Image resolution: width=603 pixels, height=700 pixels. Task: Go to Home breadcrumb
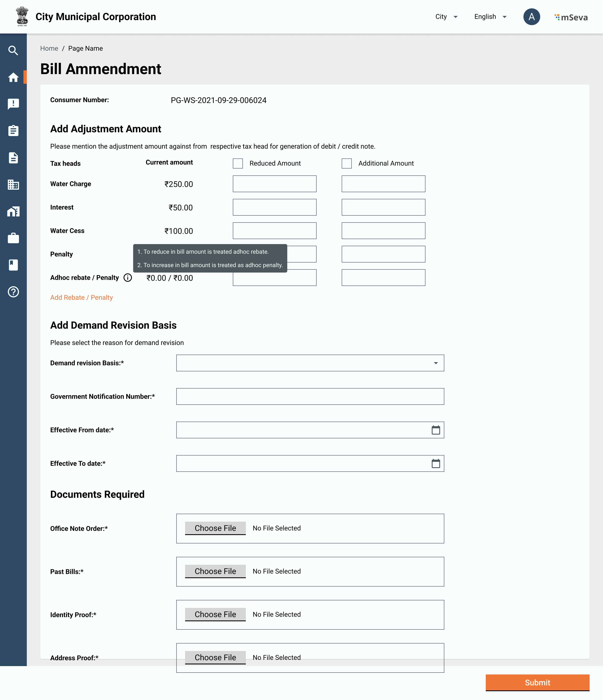[49, 48]
